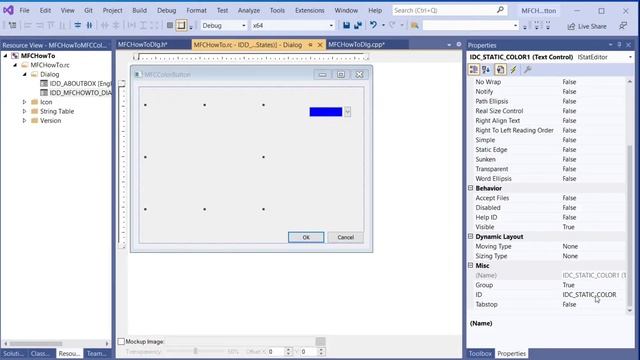Open the x64 platform dropdown
Image resolution: width=640 pixels, height=360 pixels.
point(292,25)
